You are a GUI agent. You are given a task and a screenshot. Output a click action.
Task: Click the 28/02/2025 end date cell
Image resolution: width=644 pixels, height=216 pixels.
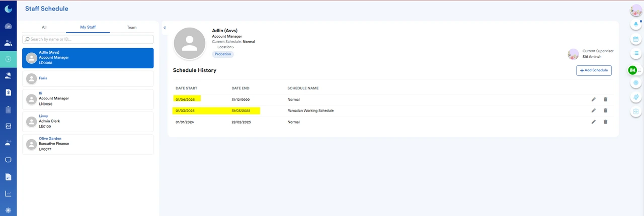[x=241, y=122]
